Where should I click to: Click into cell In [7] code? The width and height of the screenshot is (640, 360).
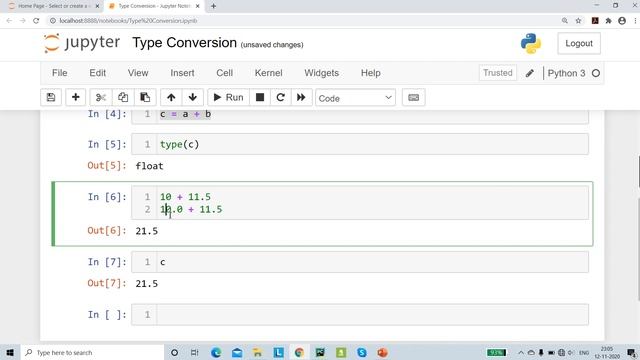pyautogui.click(x=372, y=262)
